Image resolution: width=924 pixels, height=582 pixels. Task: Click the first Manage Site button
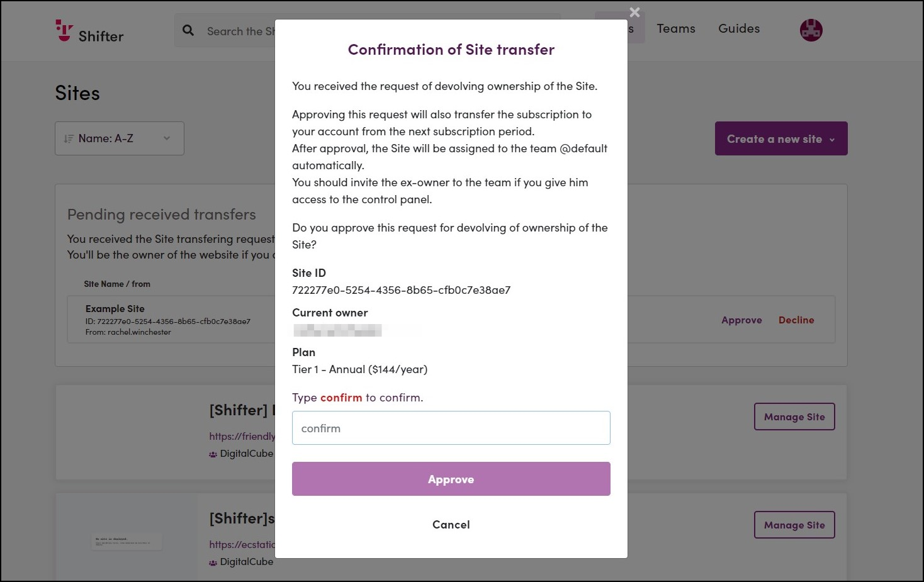click(x=794, y=417)
